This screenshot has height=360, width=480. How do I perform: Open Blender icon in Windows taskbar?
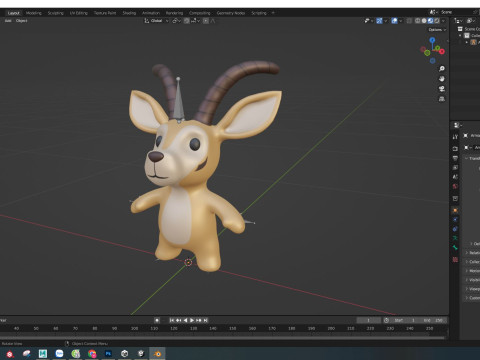157,354
